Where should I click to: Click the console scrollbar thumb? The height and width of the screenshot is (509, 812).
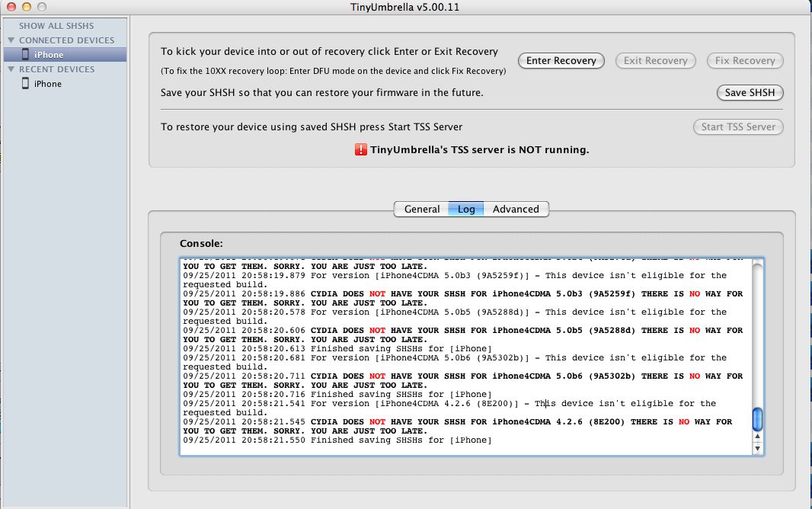pyautogui.click(x=757, y=419)
